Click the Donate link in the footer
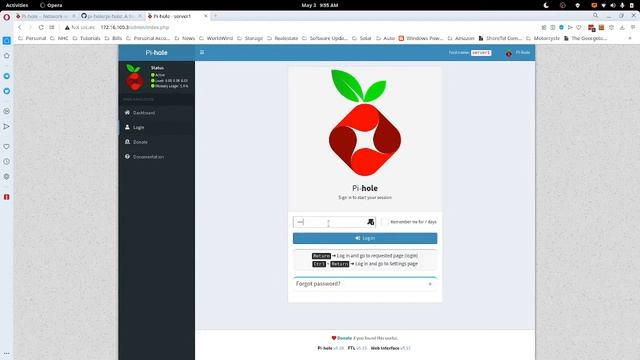The height and width of the screenshot is (360, 640). (344, 338)
